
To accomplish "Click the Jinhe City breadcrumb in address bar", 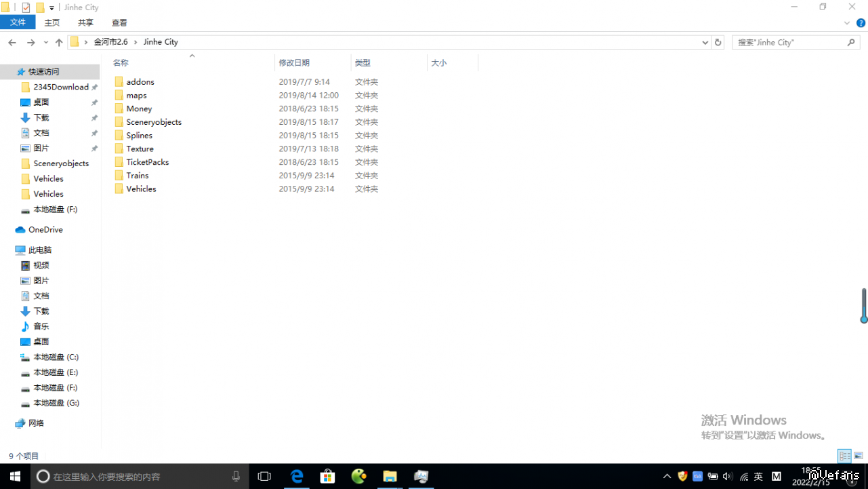I will click(161, 42).
